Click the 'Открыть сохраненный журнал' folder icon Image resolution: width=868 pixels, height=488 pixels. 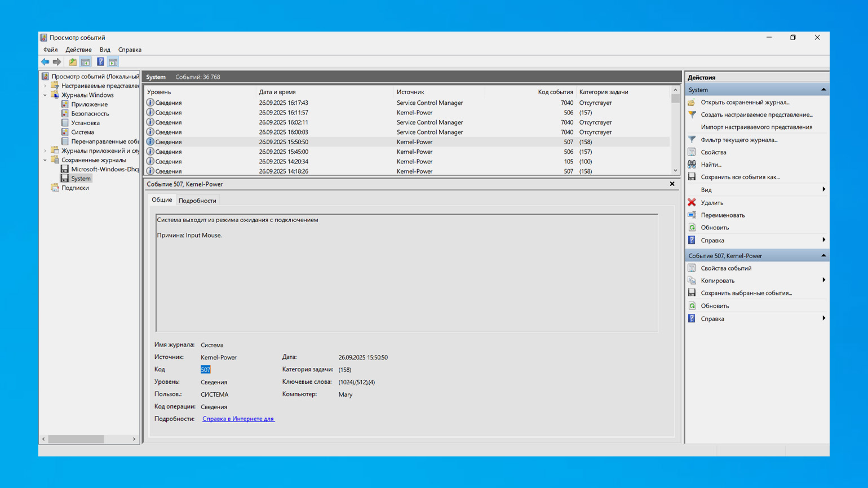pos(692,103)
